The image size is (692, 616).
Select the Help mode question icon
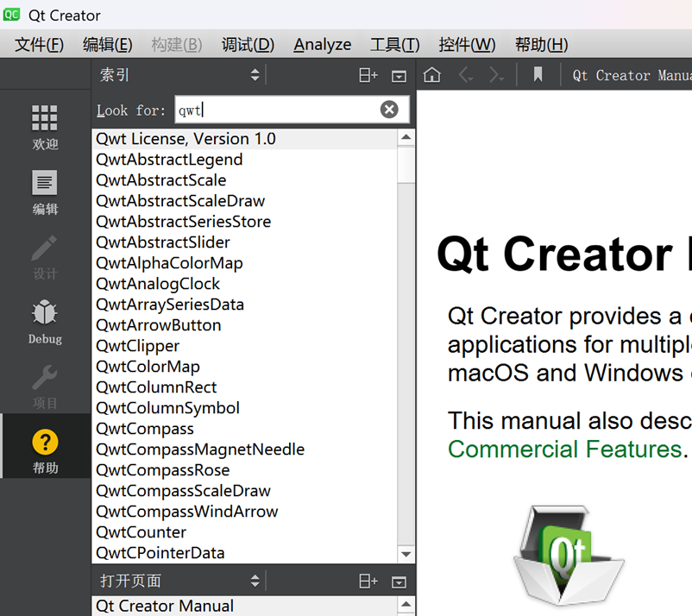point(45,442)
